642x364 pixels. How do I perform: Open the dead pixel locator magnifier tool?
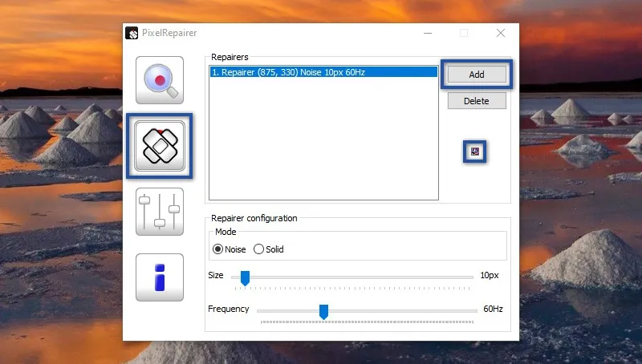click(160, 80)
